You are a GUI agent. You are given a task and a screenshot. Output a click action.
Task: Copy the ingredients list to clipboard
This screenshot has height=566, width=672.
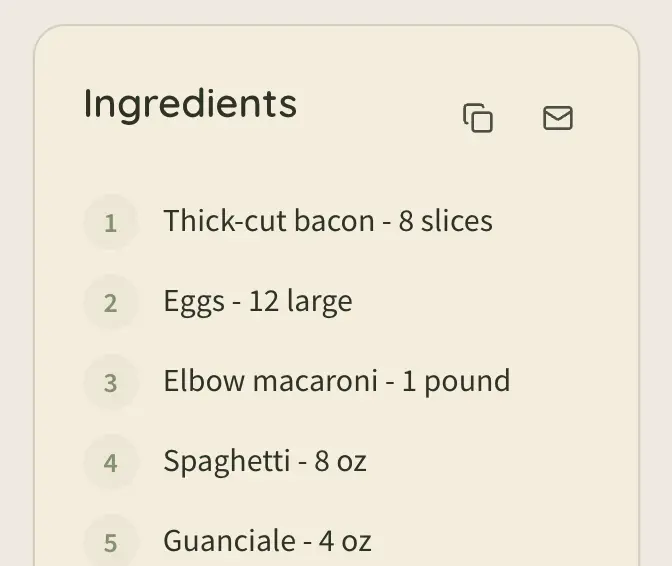point(478,118)
